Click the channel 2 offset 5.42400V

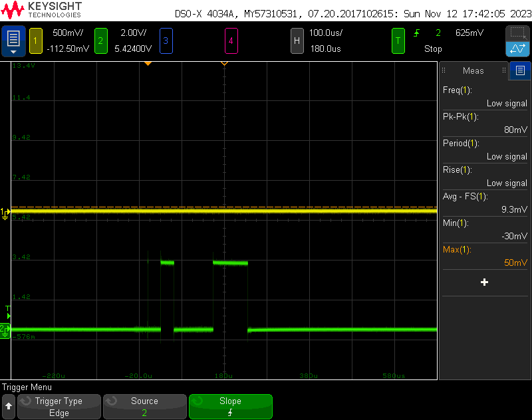pyautogui.click(x=133, y=49)
